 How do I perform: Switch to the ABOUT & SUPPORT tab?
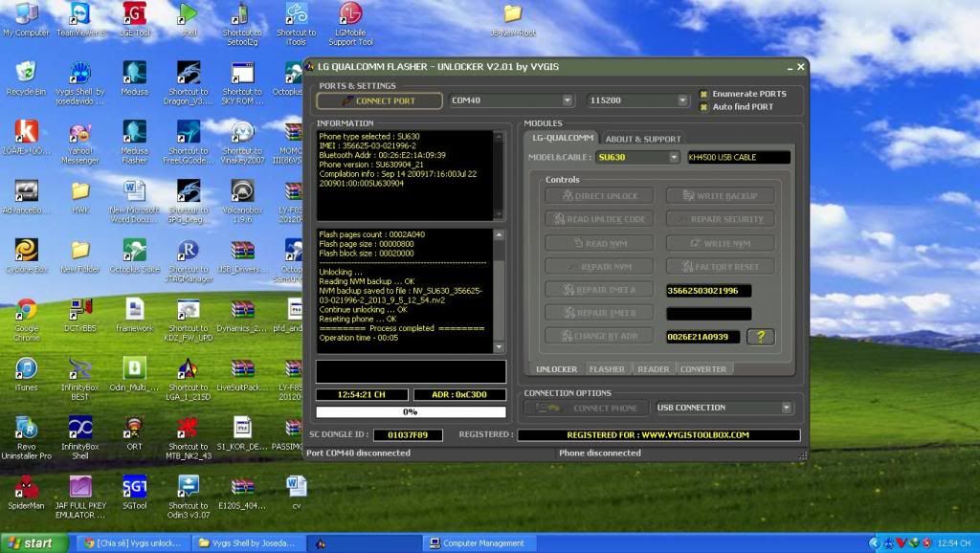(642, 139)
